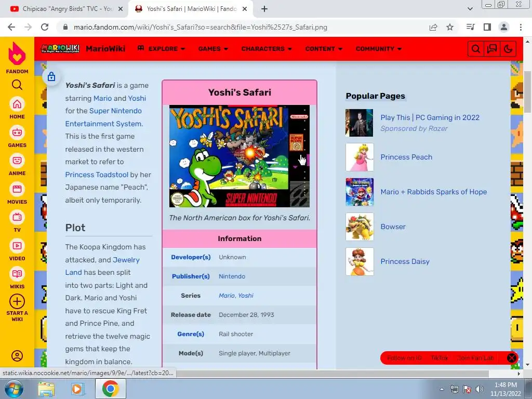
Task: Open Play This PC Gaming in 2022
Action: tap(430, 117)
